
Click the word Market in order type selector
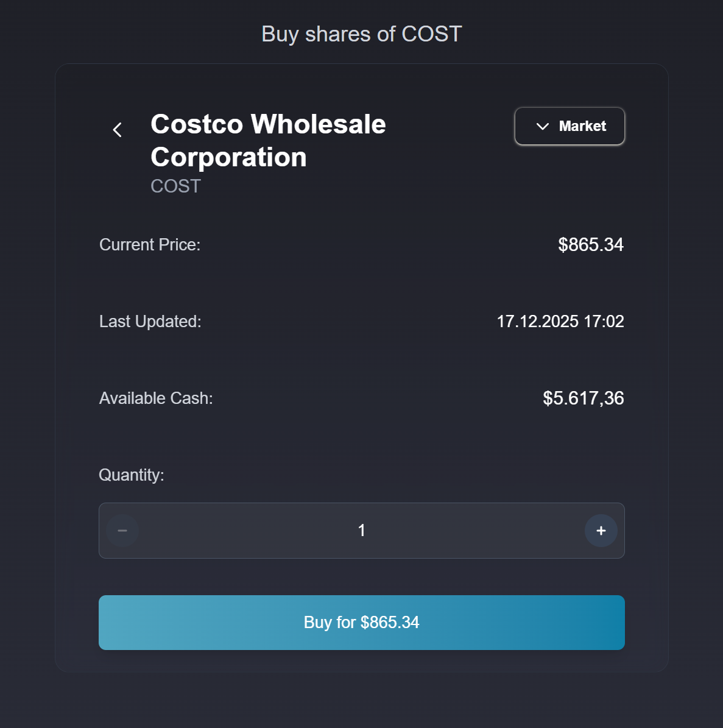582,127
